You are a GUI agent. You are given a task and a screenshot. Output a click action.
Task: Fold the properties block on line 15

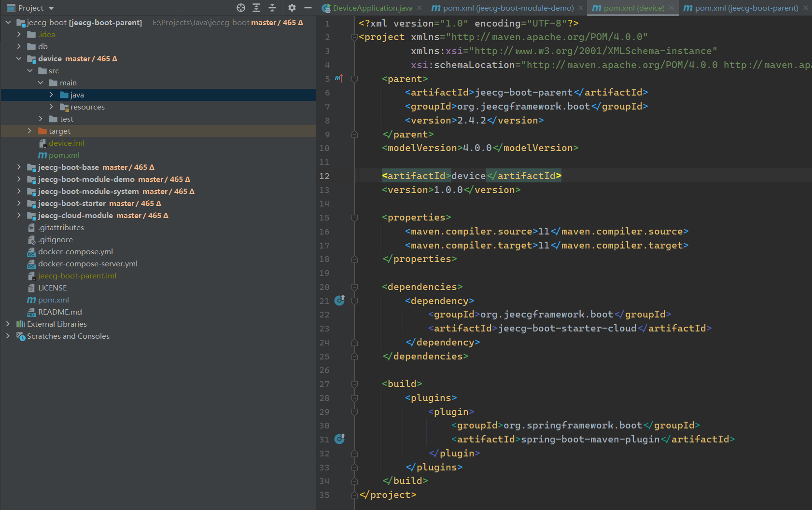[x=354, y=218]
